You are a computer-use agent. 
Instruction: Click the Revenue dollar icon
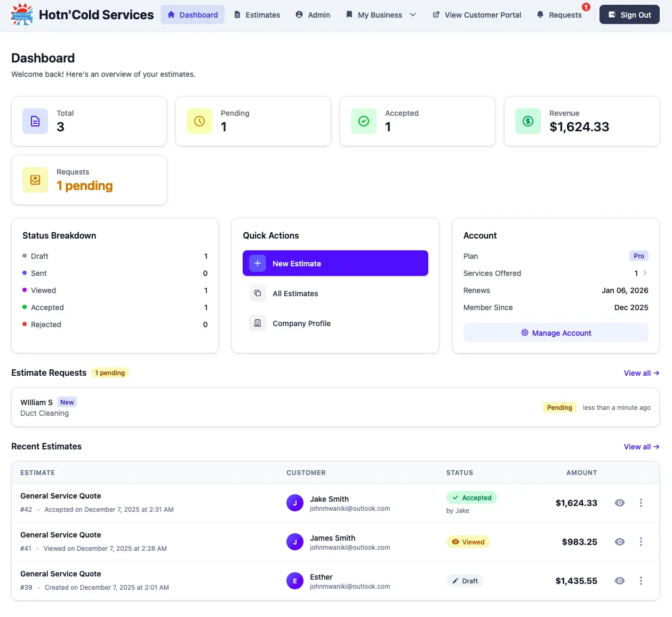click(527, 121)
